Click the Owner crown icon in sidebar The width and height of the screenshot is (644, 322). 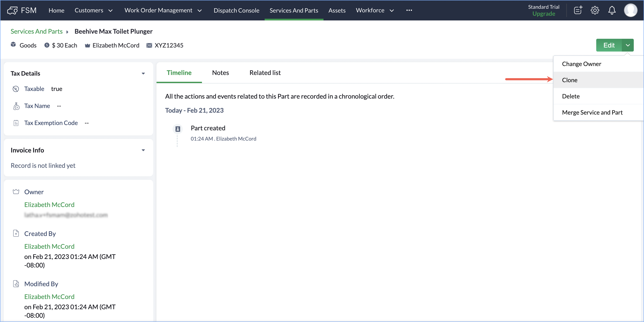point(16,192)
